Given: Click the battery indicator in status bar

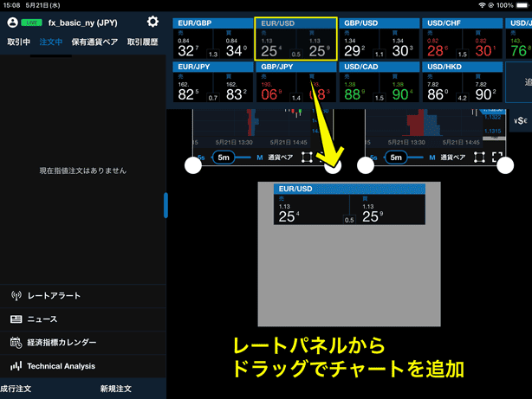Looking at the screenshot, I should [x=522, y=5].
